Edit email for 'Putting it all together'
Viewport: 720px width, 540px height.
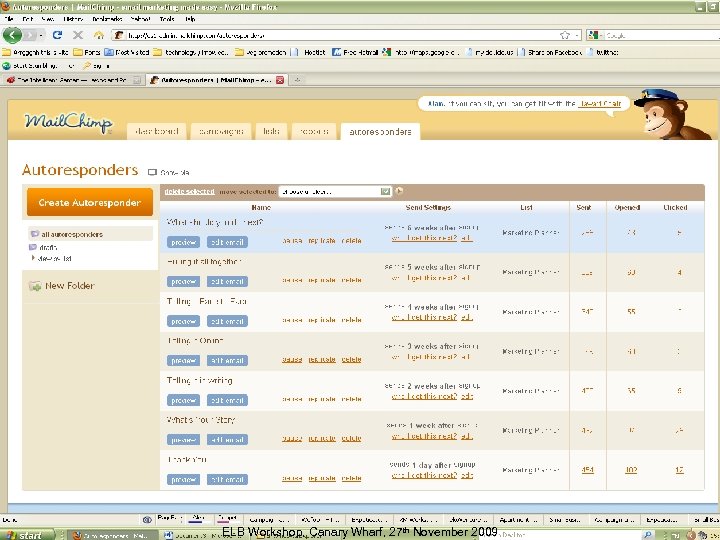click(x=227, y=281)
